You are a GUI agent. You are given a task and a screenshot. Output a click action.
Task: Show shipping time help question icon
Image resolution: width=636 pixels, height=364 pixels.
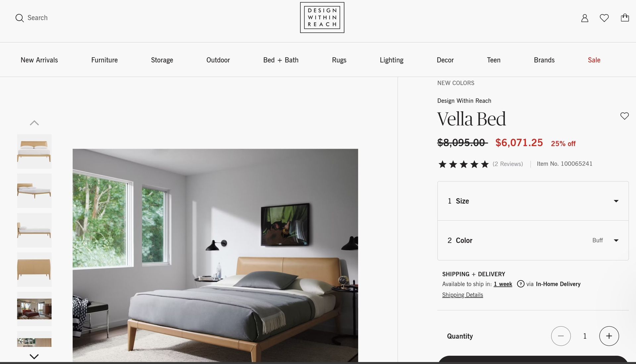point(521,284)
